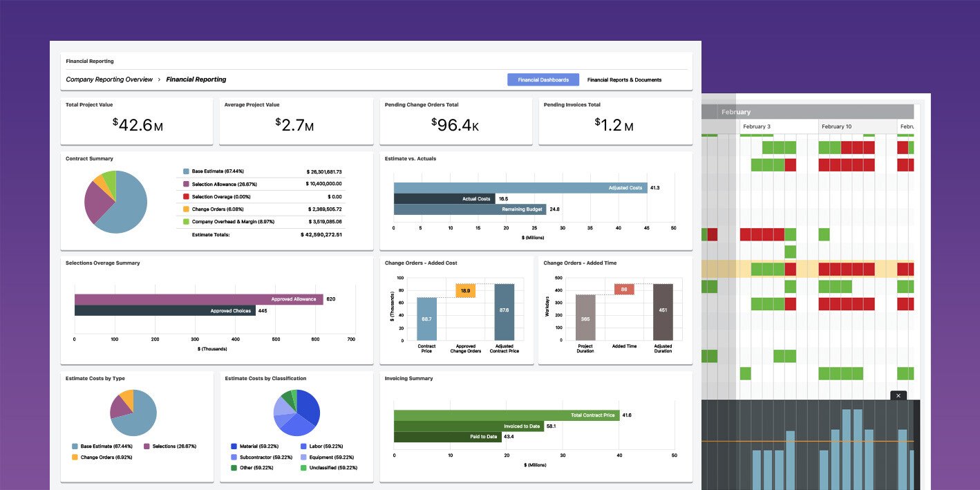Switch to the Financial Reports & Documents tab
Viewport: 980px width, 490px height.
tap(624, 79)
